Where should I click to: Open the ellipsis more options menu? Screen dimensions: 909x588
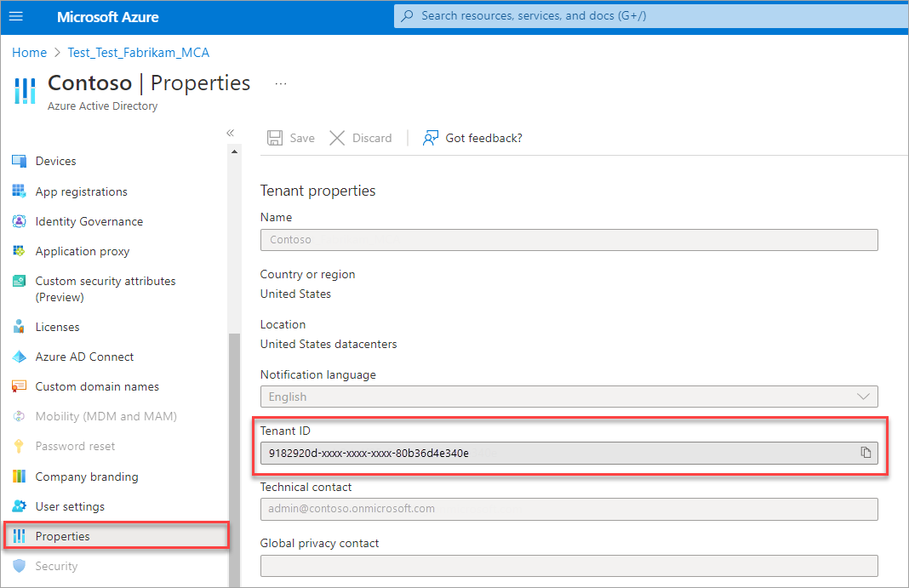[x=281, y=84]
